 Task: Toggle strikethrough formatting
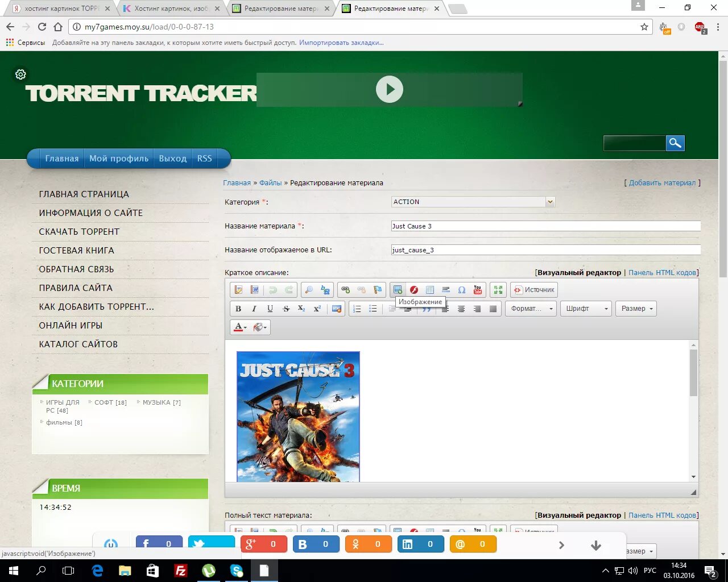(286, 309)
